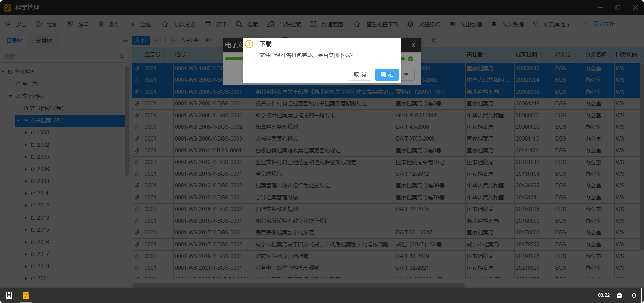
Task: Click 取消 to cancel the download
Action: (x=359, y=75)
